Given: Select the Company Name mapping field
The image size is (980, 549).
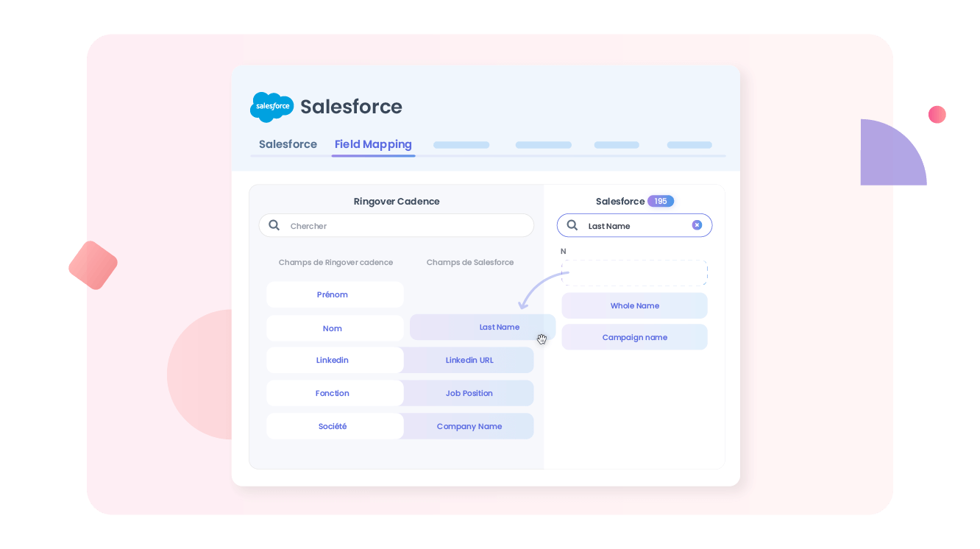Looking at the screenshot, I should coord(469,426).
